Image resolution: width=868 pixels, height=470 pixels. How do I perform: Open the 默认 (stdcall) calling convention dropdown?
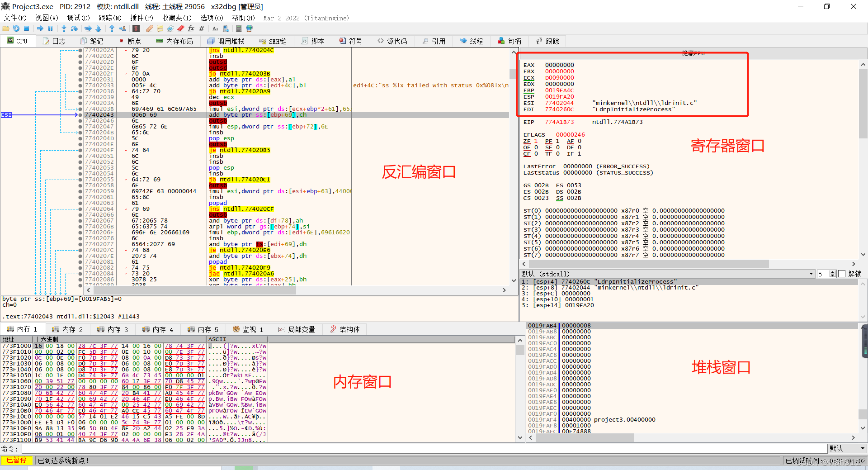point(667,274)
